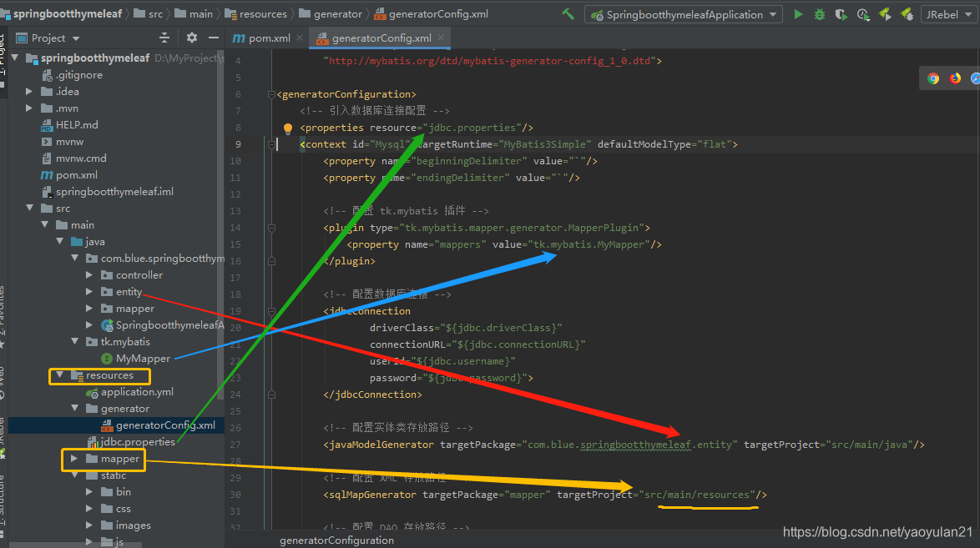Start debugging using the bug icon
Image resolution: width=980 pixels, height=548 pixels.
point(821,14)
